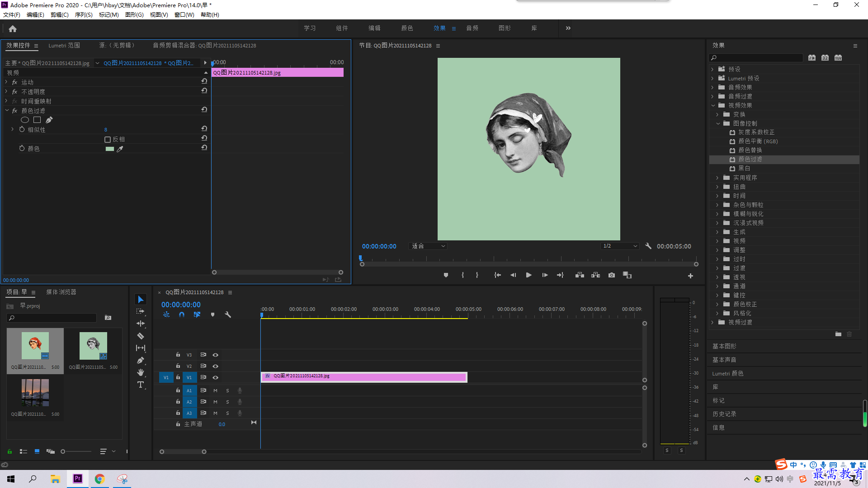Toggle V1 track output eye

216,377
